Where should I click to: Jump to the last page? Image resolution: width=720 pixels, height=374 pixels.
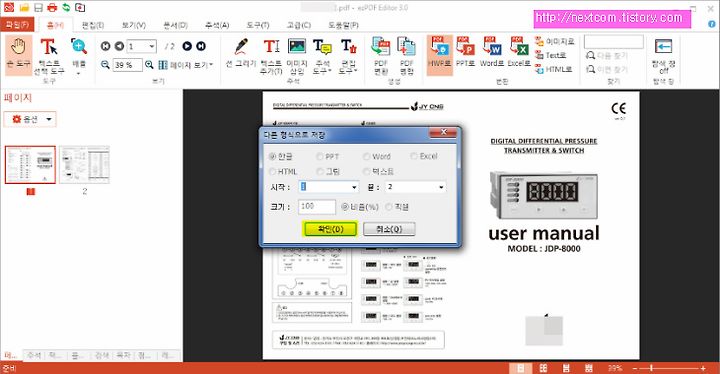[201, 46]
